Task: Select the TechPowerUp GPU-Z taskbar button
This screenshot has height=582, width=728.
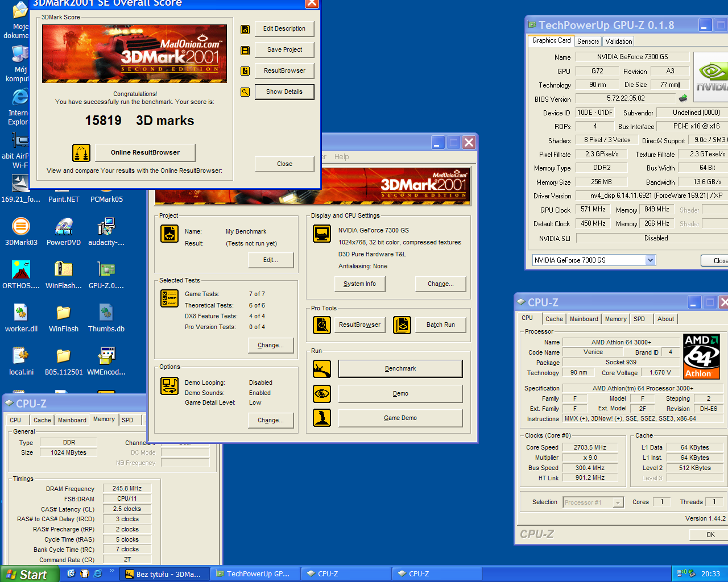Action: (255, 574)
